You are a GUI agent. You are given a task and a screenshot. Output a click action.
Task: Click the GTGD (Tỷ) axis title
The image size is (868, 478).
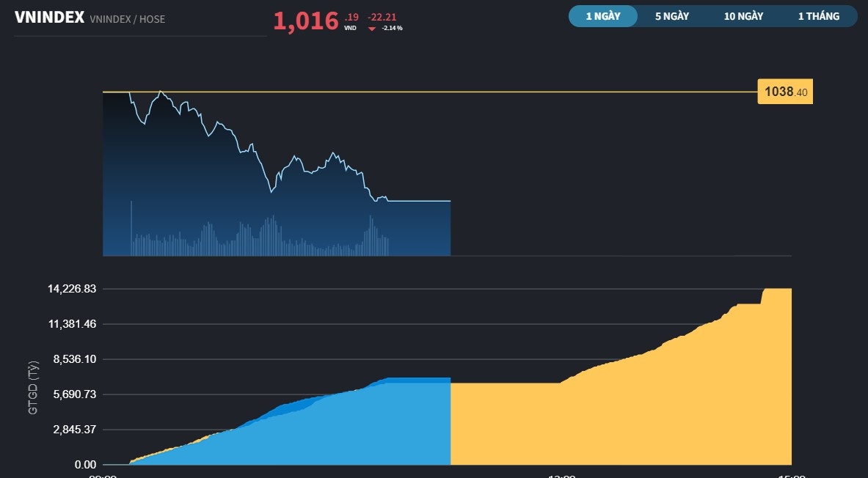33,387
